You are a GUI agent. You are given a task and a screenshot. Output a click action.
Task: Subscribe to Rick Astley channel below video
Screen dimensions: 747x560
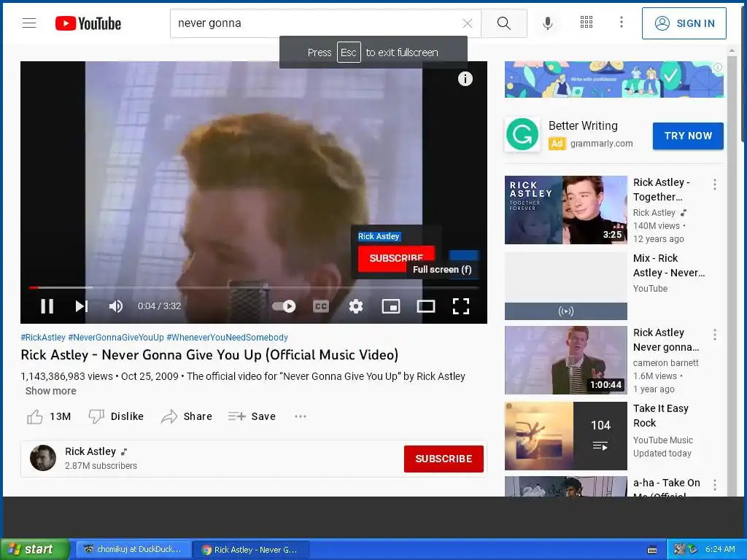click(444, 459)
